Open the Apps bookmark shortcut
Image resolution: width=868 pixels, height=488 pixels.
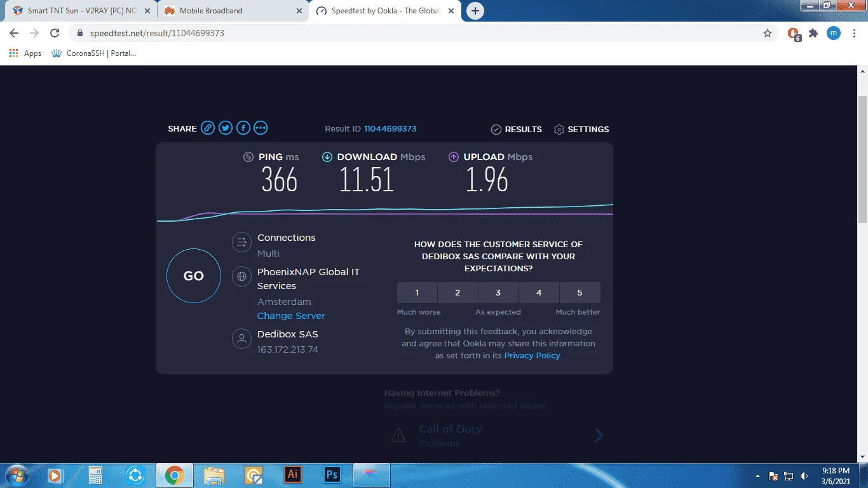click(25, 53)
